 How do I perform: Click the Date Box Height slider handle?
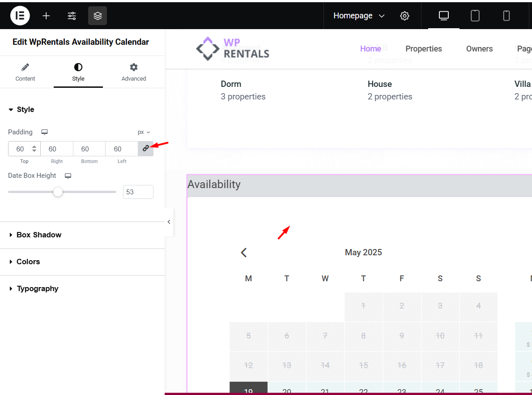point(58,192)
